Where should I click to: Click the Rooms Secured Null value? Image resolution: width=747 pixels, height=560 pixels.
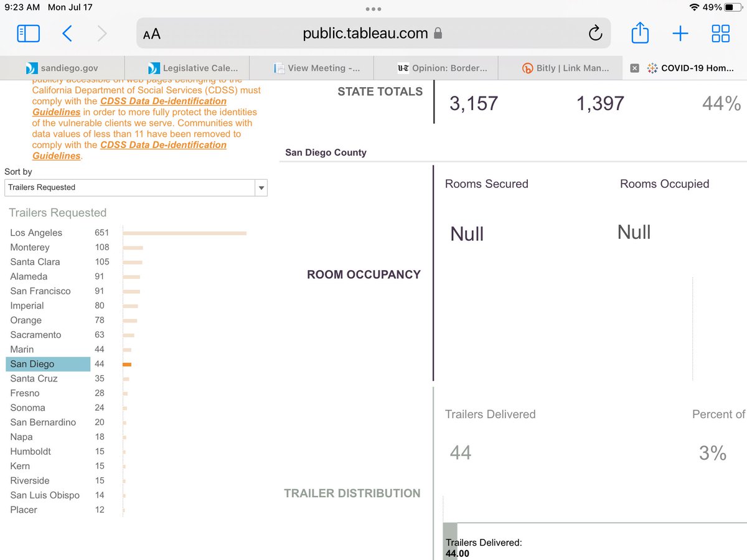467,235
